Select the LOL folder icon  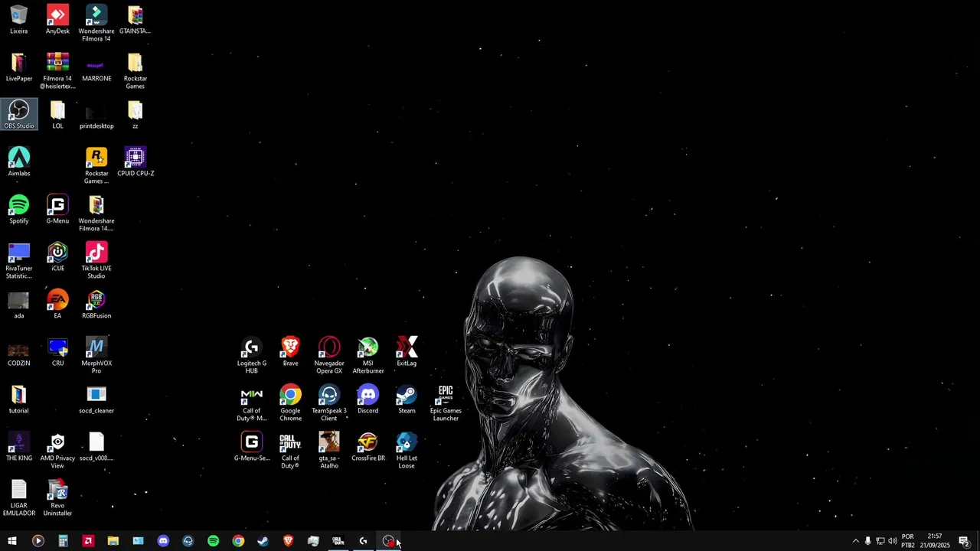[x=57, y=115]
